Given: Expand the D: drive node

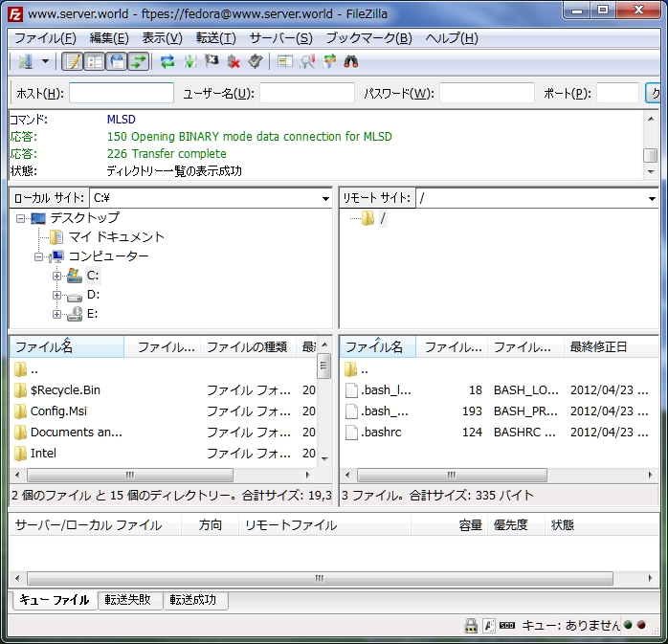Looking at the screenshot, I should point(56,295).
